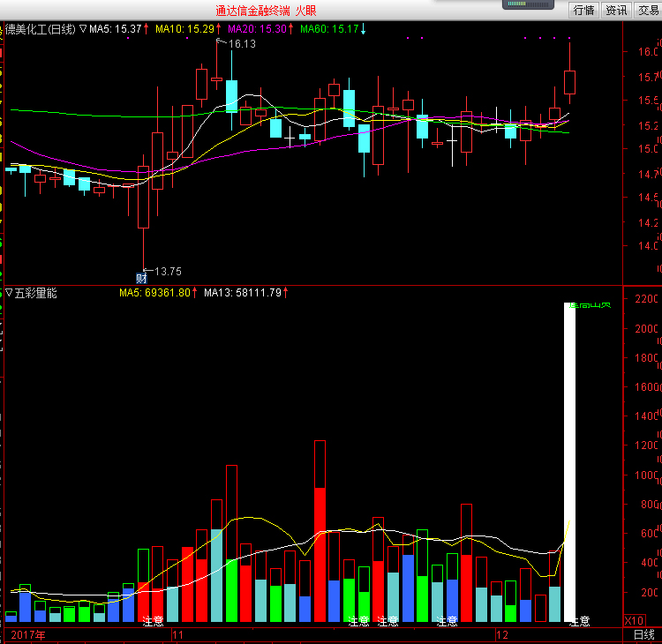Select the last red candlestick on the chart

click(569, 82)
